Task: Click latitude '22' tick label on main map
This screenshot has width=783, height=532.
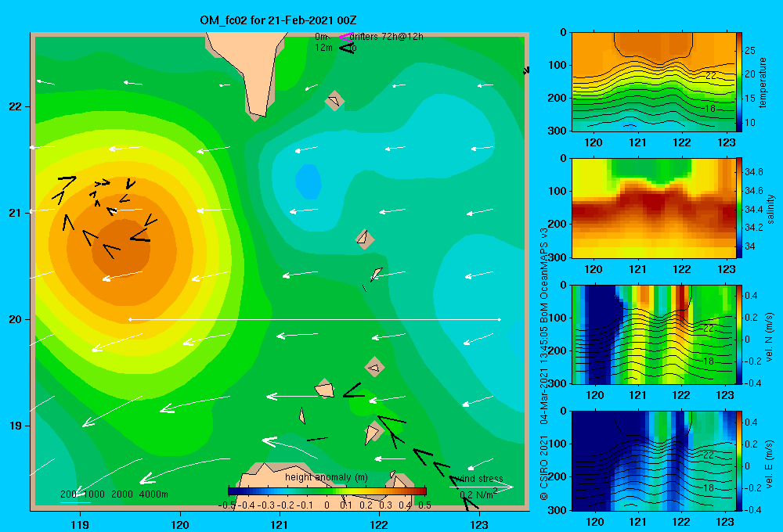Action: pos(15,106)
